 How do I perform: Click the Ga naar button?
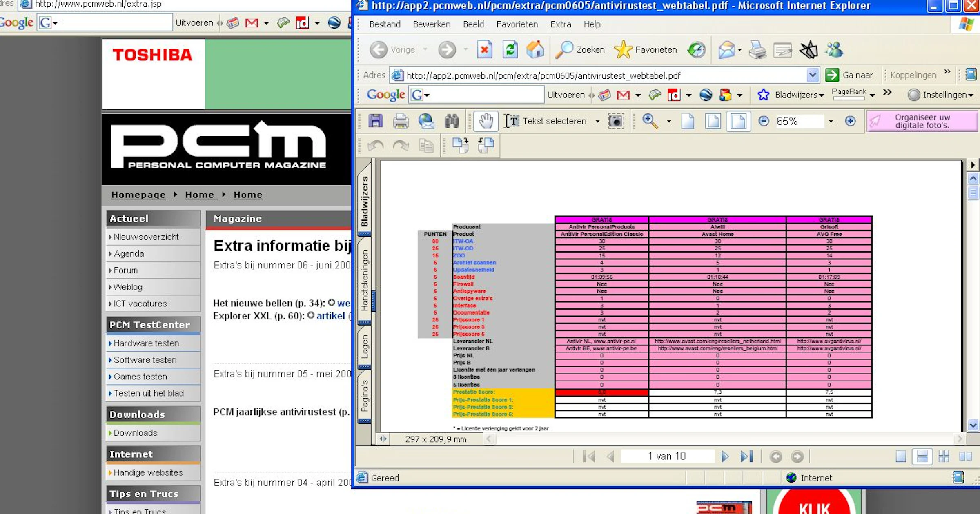tap(849, 75)
